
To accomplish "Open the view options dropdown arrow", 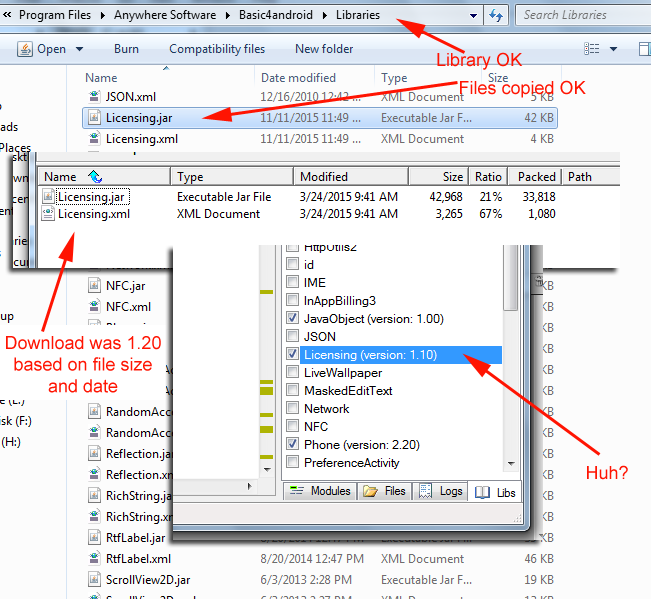I will click(613, 49).
